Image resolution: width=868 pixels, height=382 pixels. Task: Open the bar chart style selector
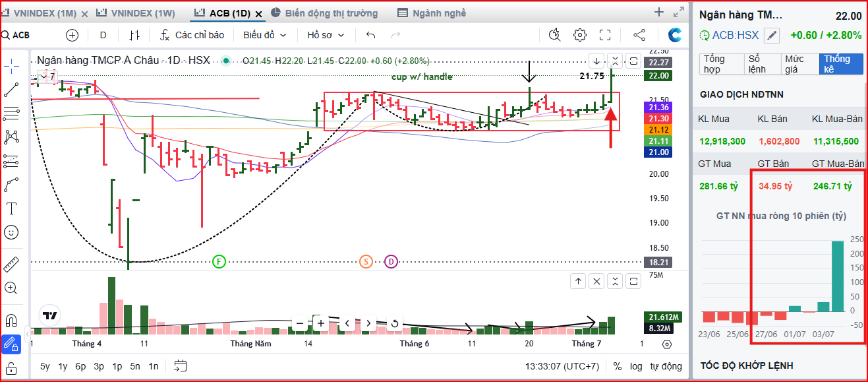coord(134,35)
